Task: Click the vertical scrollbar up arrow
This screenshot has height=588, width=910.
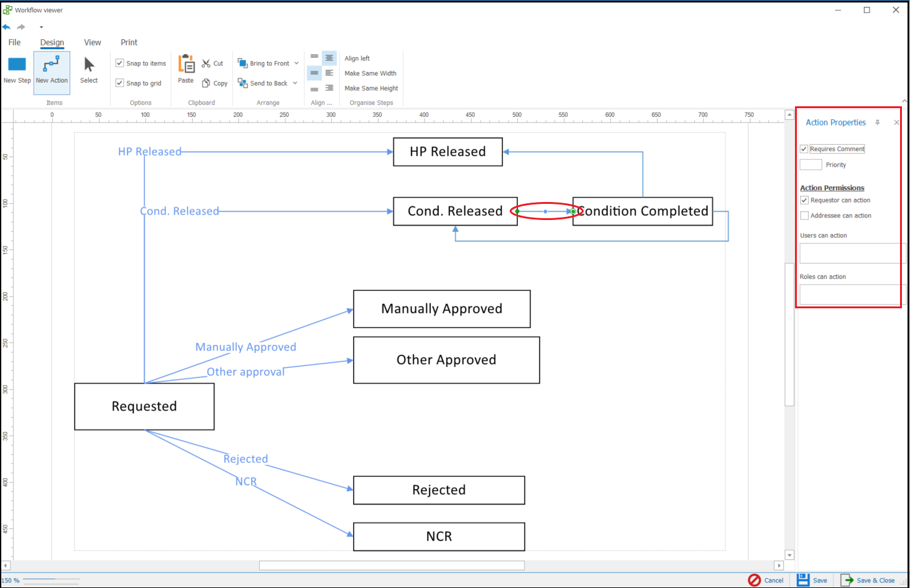Action: (789, 114)
